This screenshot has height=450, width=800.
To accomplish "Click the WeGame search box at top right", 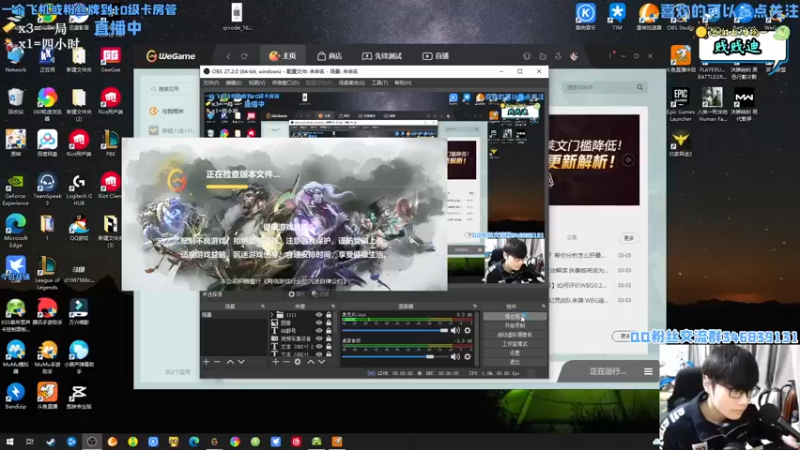I will point(604,87).
